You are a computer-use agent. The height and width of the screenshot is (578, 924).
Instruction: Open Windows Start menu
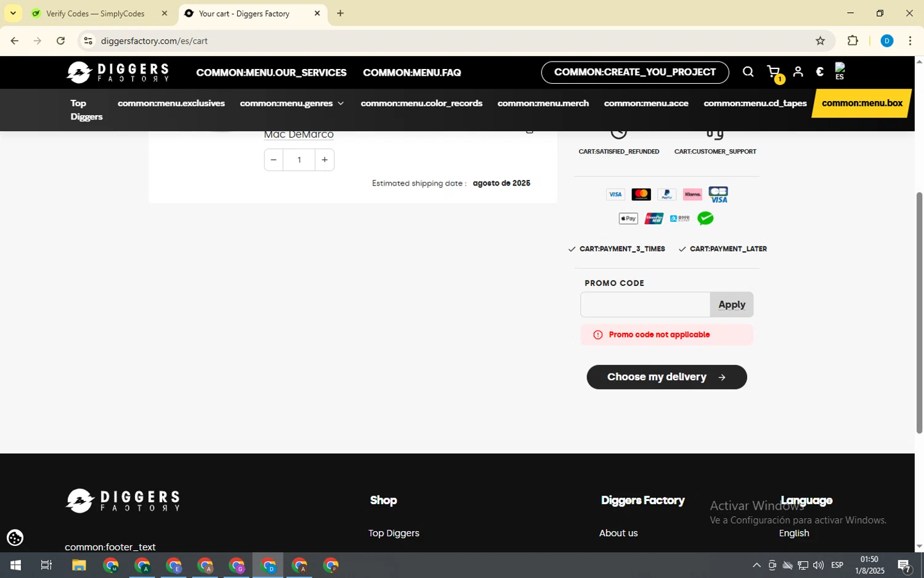pyautogui.click(x=15, y=565)
